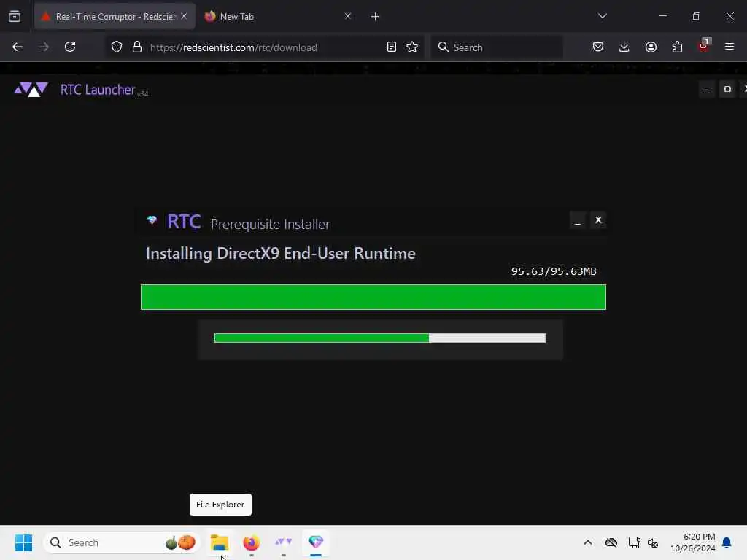This screenshot has width=747, height=560.
Task: Click the RTC Prerequisite Installer gem icon
Action: click(152, 220)
